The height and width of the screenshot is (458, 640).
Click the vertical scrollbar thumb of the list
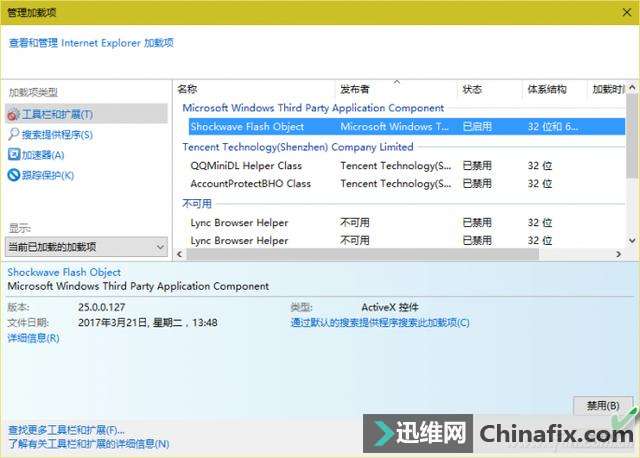click(x=632, y=136)
